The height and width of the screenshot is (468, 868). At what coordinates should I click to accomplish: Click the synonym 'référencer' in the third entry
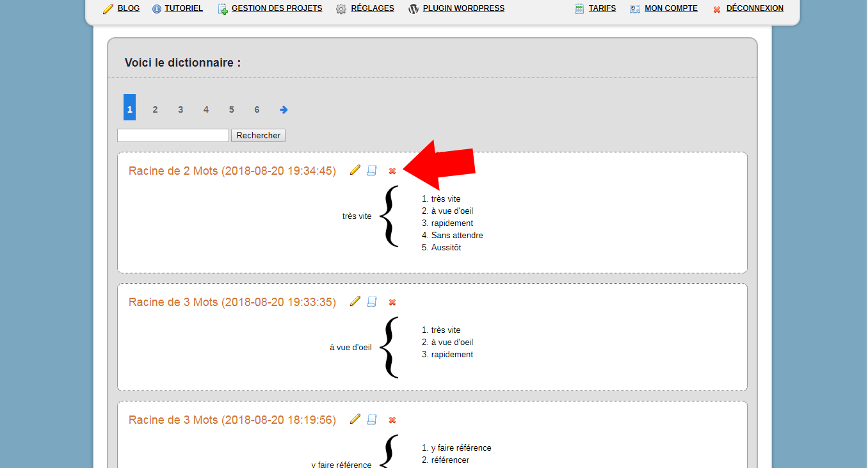tap(450, 460)
